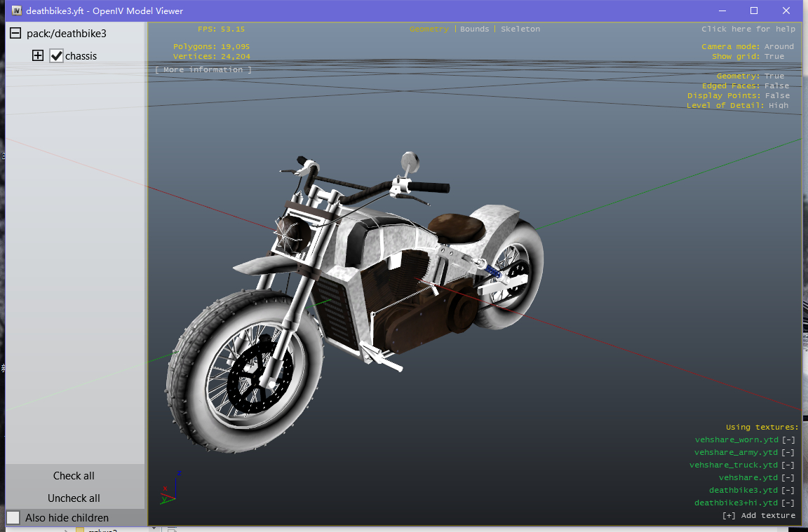808x532 pixels.
Task: Remove vehshare_worn.ytd with its [-] button
Action: tap(788, 439)
